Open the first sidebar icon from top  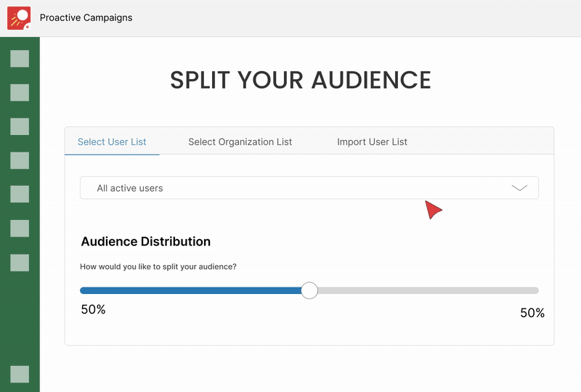click(x=20, y=59)
